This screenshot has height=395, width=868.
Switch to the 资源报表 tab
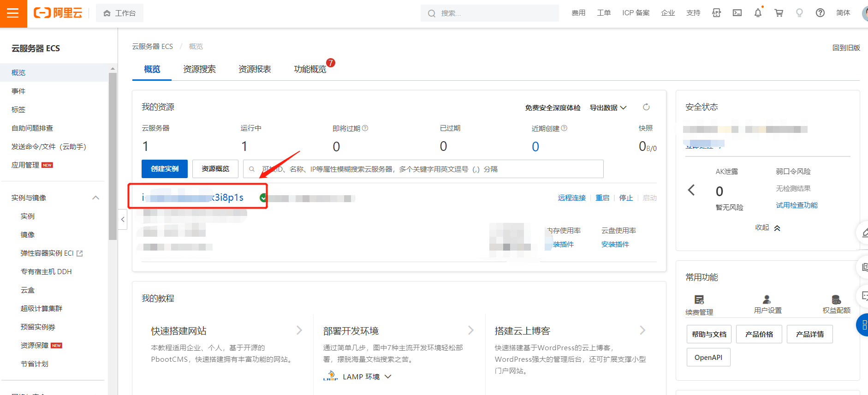click(255, 69)
